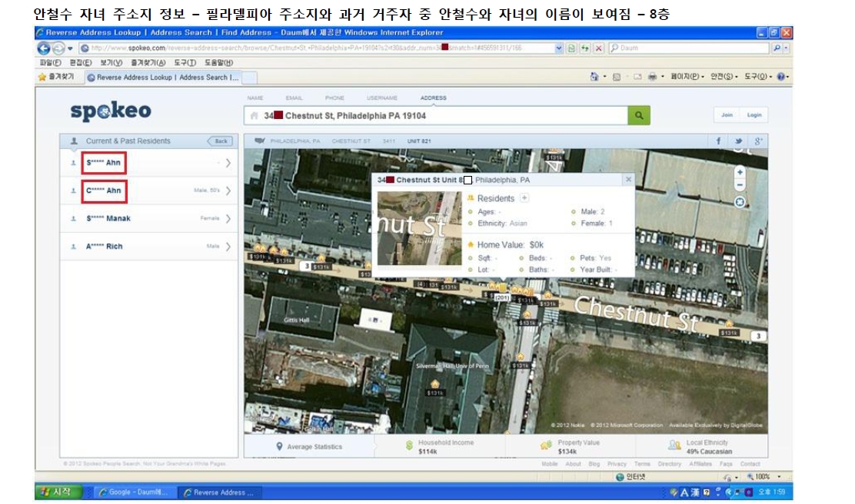Screen dimensions: 855x504
Task: Share on Facebook via the f icon
Action: (x=719, y=141)
